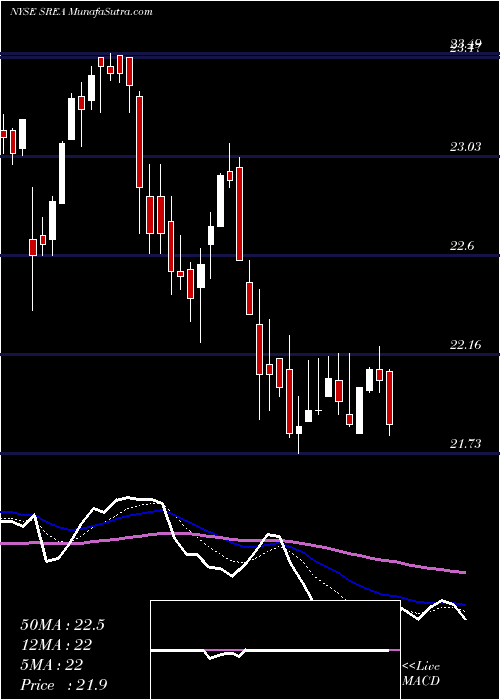
Task: Click the 21.73 price level label
Action: (465, 444)
